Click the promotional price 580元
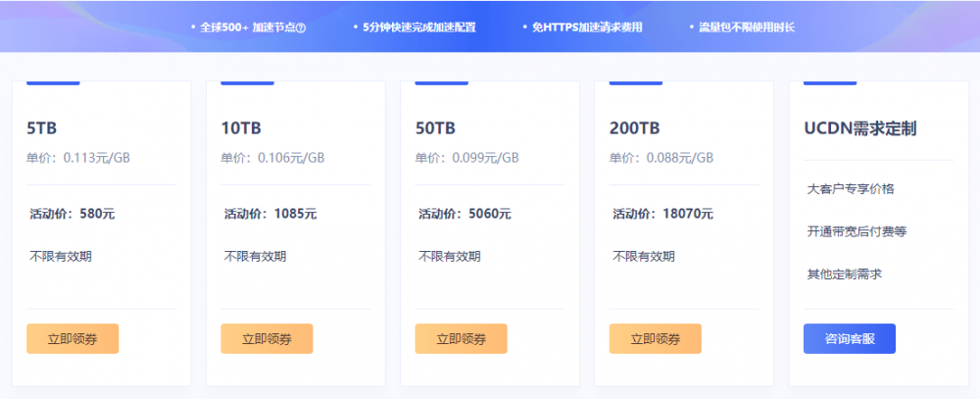This screenshot has width=980, height=399. (x=97, y=214)
